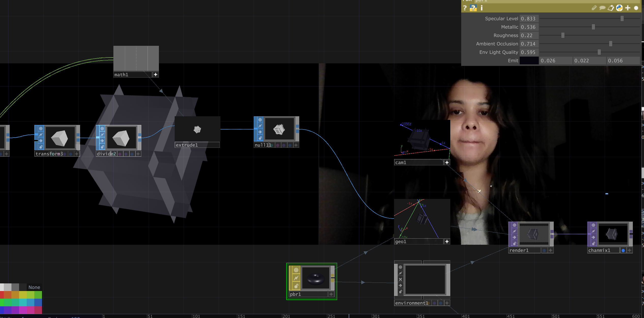
Task: Click the operator info 'i' icon
Action: pyautogui.click(x=482, y=8)
